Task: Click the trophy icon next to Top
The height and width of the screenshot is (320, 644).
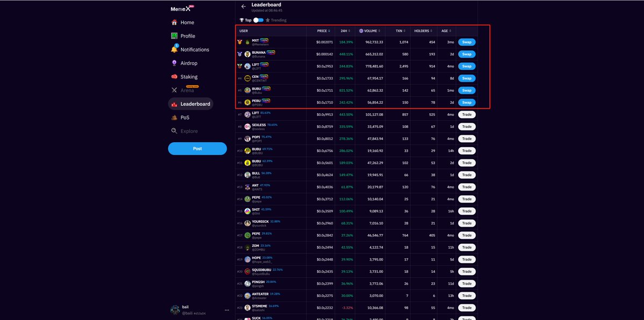Action: [242, 20]
